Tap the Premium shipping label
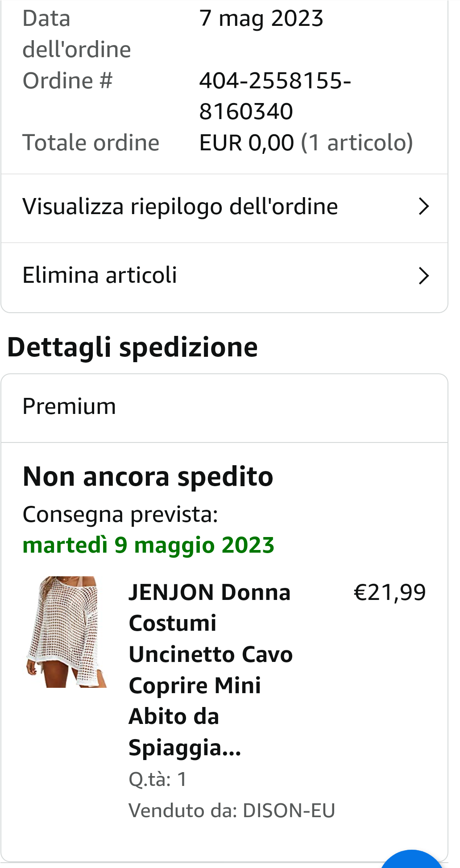This screenshot has height=868, width=460. pos(69,407)
